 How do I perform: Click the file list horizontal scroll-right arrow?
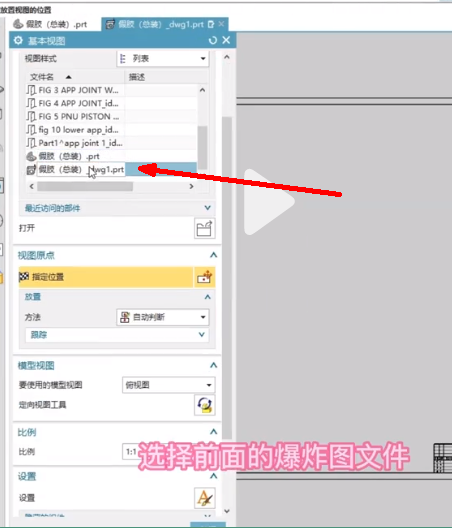coord(192,186)
